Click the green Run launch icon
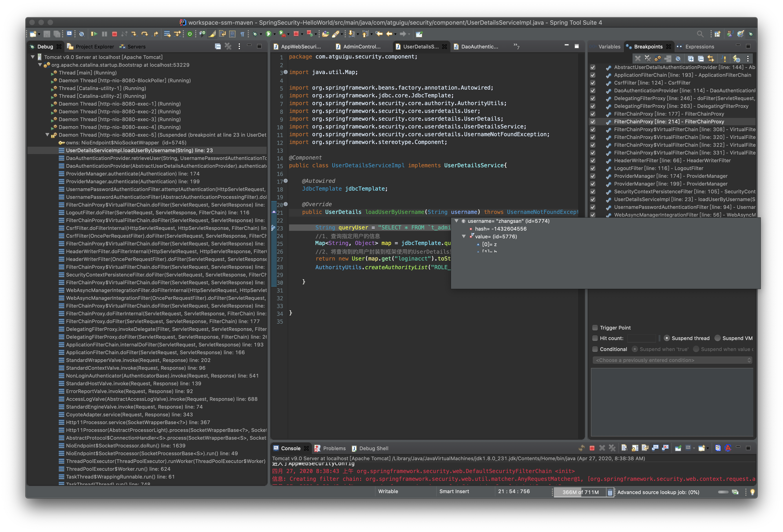783x532 pixels. 268,34
